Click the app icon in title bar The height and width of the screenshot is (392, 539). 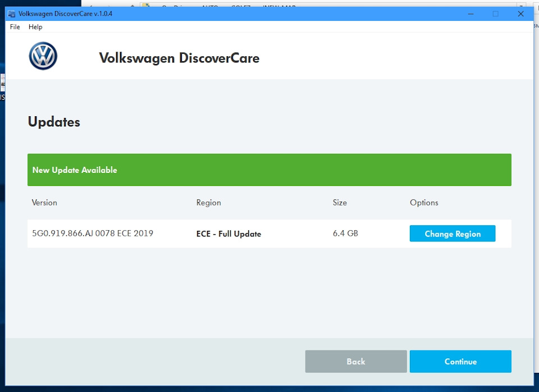[12, 14]
